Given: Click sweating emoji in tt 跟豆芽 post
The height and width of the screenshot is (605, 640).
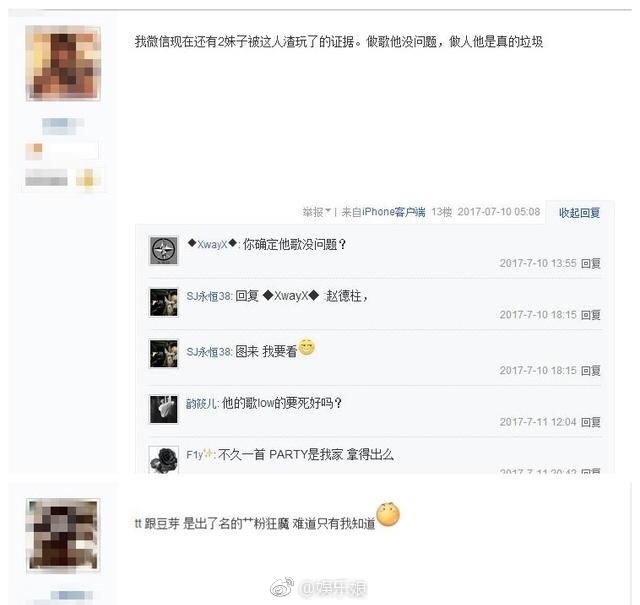Looking at the screenshot, I should coord(388,514).
